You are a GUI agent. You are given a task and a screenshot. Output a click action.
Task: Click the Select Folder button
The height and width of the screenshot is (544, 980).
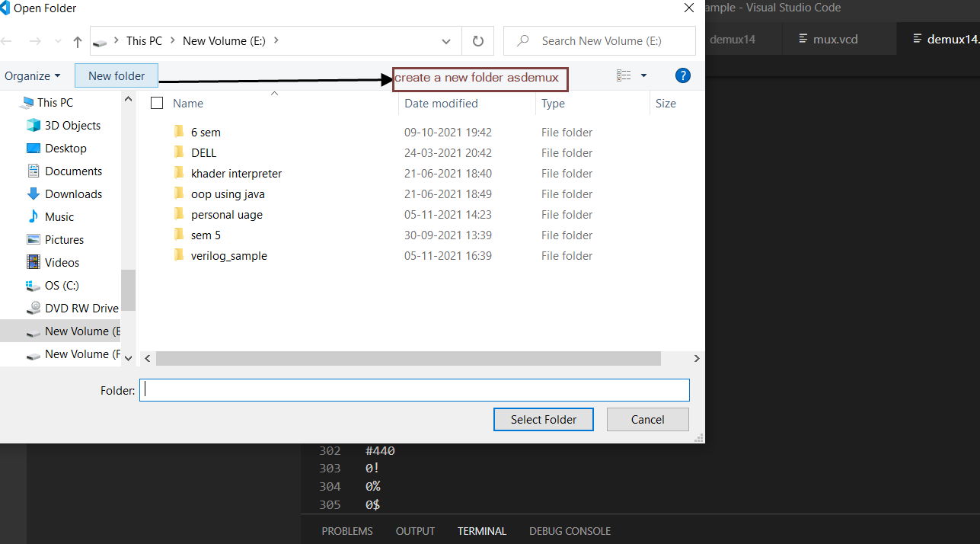pos(544,419)
